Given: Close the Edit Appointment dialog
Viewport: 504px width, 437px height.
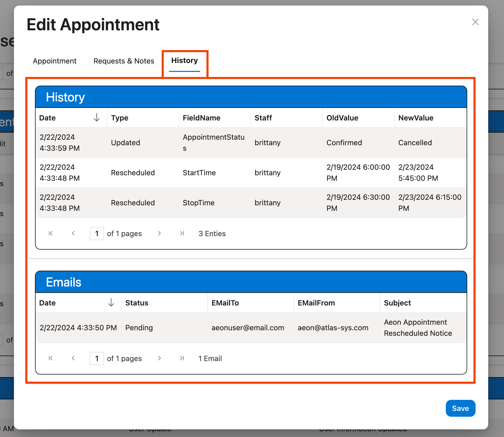Looking at the screenshot, I should coord(475,22).
